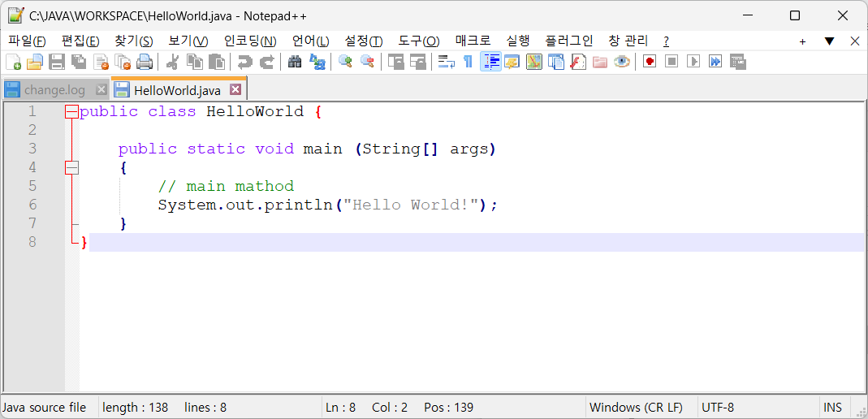Click the Save All toolbar icon

(79, 62)
